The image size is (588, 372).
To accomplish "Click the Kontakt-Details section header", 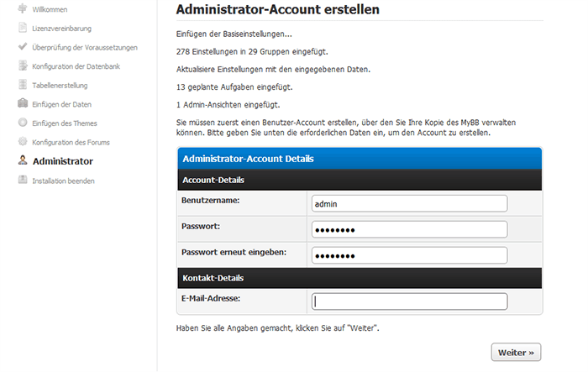I will pyautogui.click(x=360, y=278).
